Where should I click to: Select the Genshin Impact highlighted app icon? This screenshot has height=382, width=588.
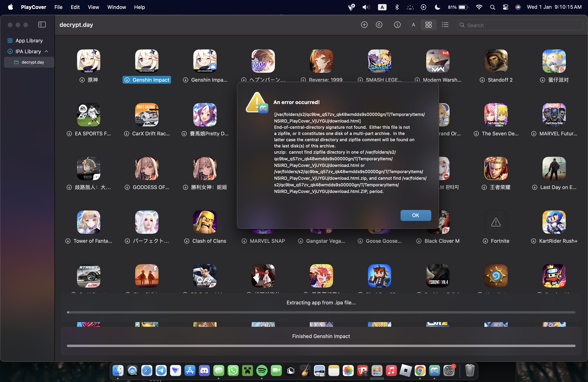pos(147,61)
